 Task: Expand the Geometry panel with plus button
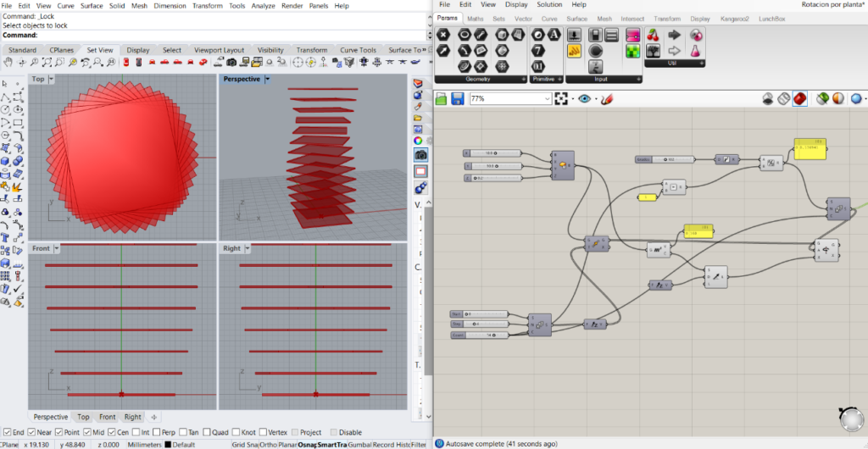pyautogui.click(x=523, y=80)
